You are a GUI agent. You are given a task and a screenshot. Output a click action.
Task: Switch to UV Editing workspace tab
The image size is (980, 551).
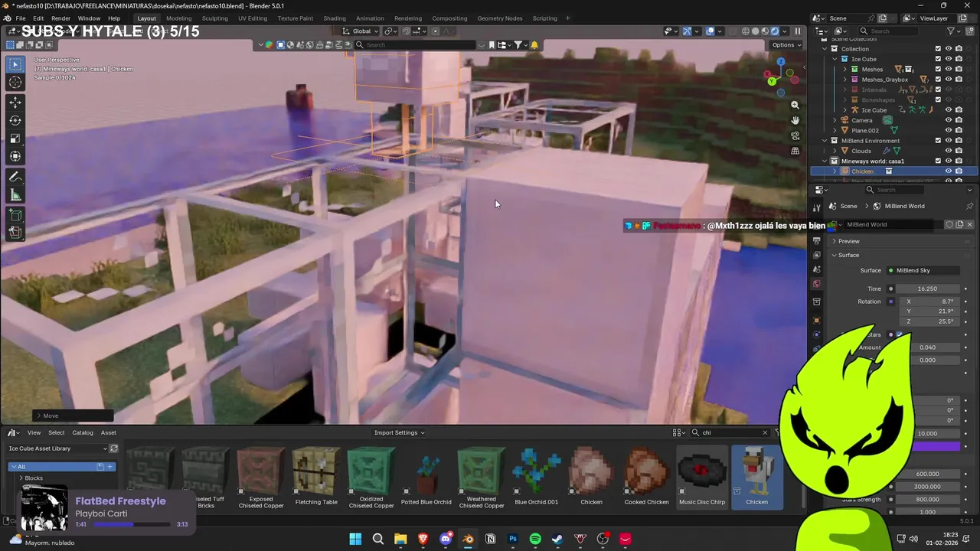pyautogui.click(x=253, y=18)
